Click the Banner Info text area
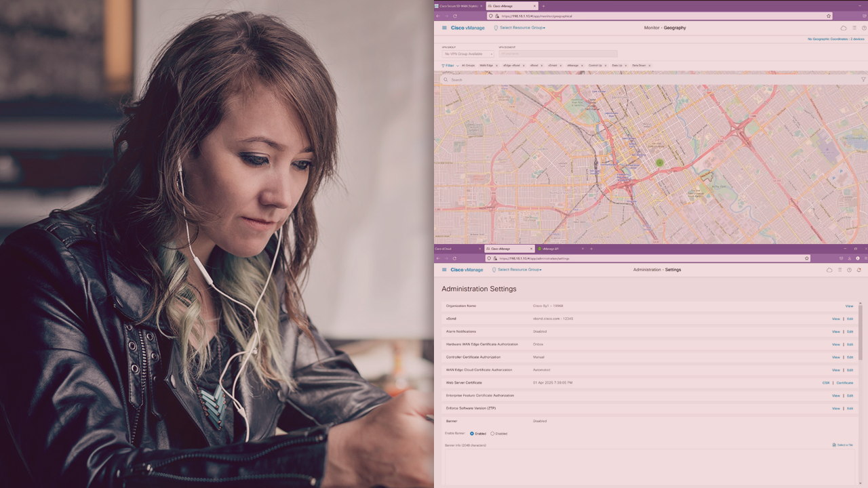The height and width of the screenshot is (488, 868). click(650, 466)
